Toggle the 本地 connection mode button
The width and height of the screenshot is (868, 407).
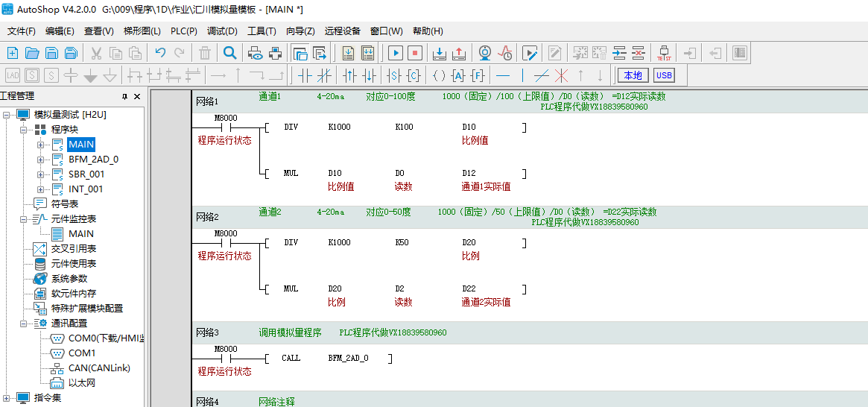(x=633, y=75)
